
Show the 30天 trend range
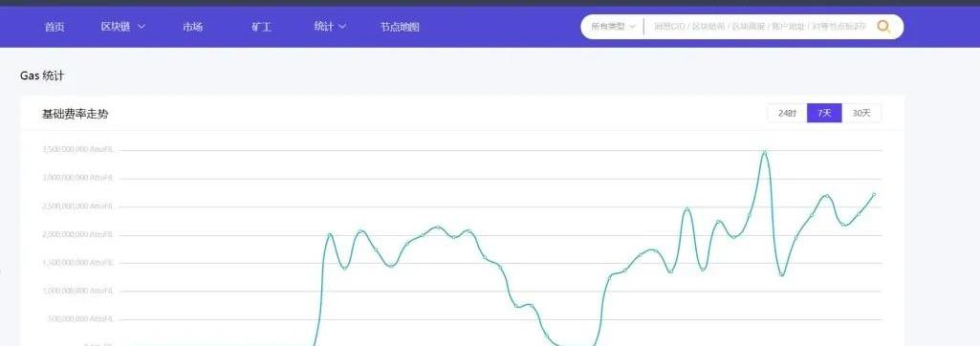coord(861,113)
